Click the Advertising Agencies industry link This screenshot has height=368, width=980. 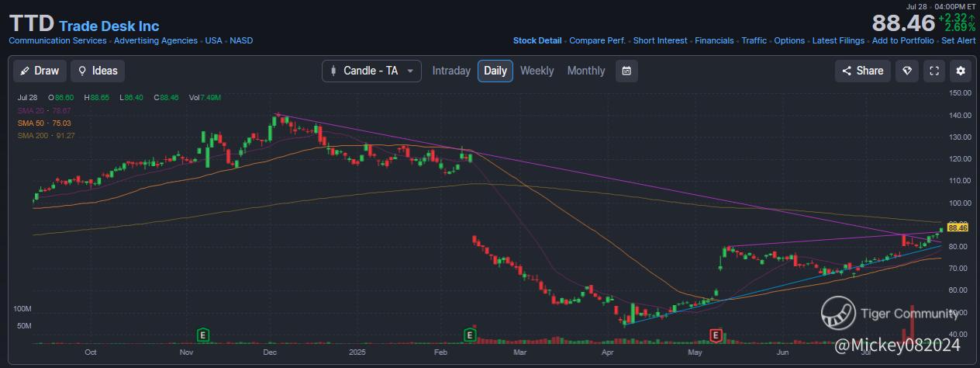point(157,40)
